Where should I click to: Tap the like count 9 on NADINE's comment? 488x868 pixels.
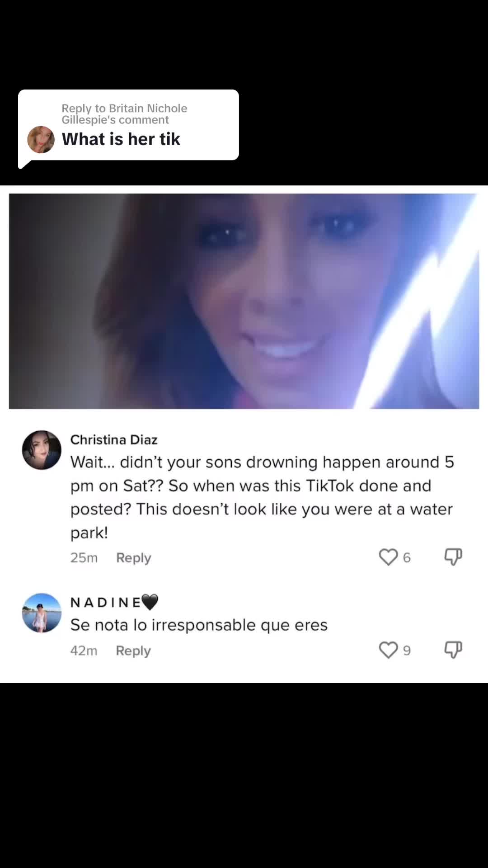tap(407, 651)
